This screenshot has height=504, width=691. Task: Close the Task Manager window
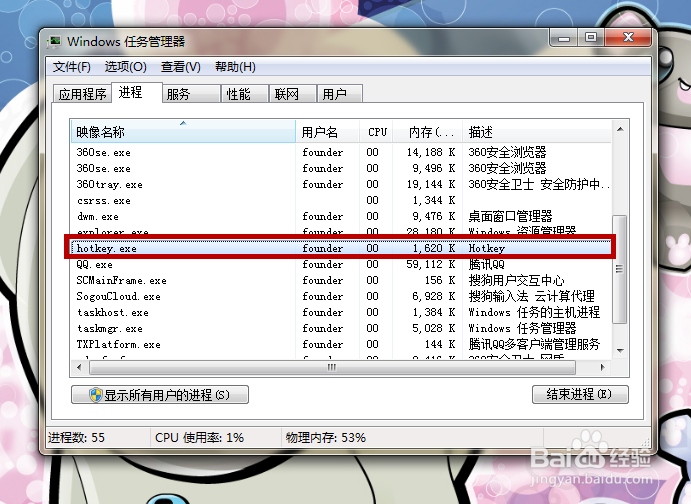click(628, 38)
